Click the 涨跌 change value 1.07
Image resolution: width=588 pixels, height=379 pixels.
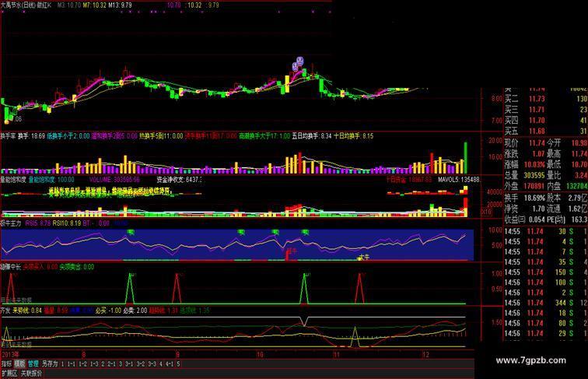click(x=538, y=154)
